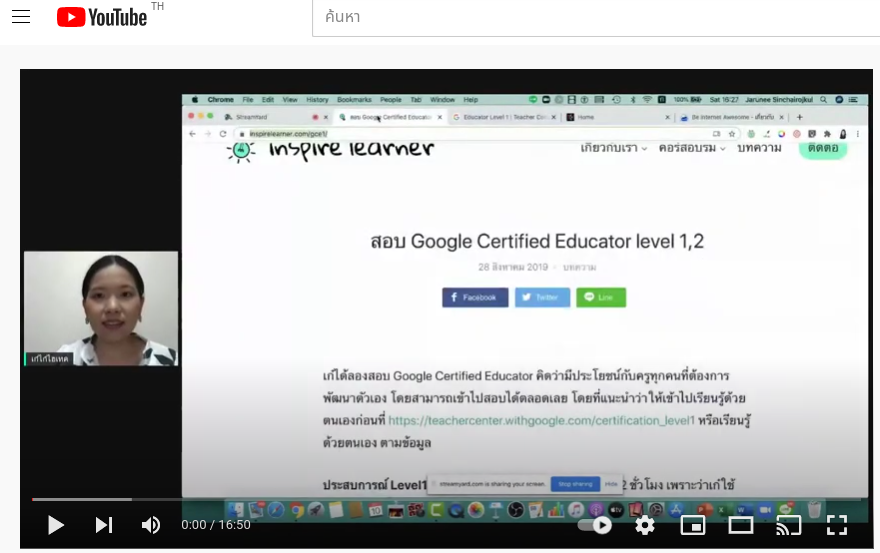The height and width of the screenshot is (553, 880).
Task: Open the YouTube hamburger guide menu
Action: pyautogui.click(x=21, y=17)
